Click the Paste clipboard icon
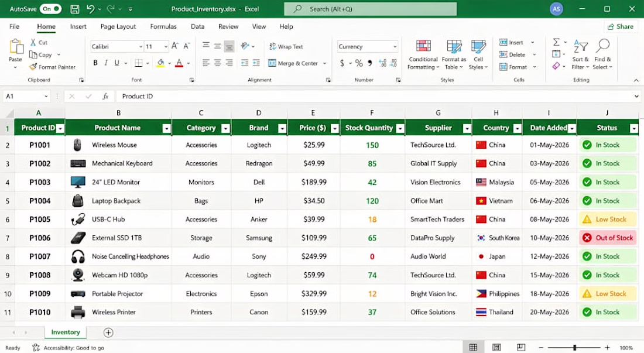The image size is (644, 353). click(x=16, y=47)
